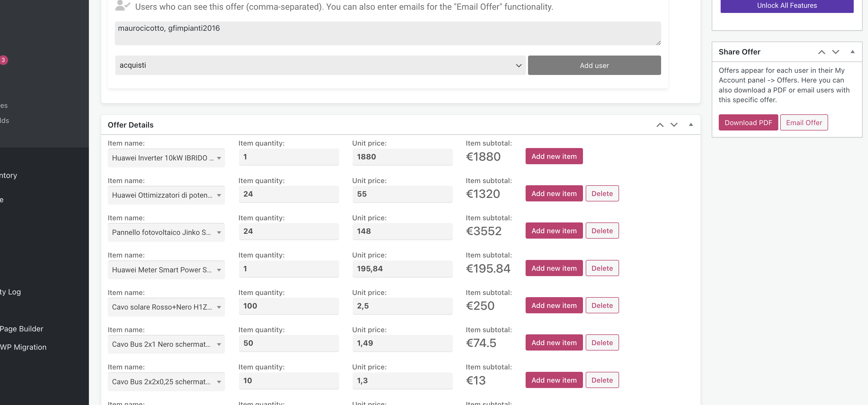Click Download PDF button

(x=748, y=122)
